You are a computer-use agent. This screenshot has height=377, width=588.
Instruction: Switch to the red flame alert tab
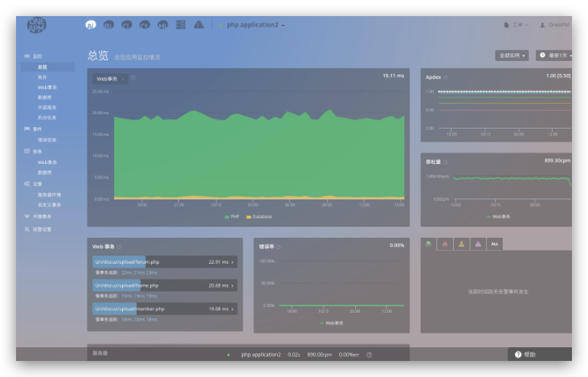445,244
